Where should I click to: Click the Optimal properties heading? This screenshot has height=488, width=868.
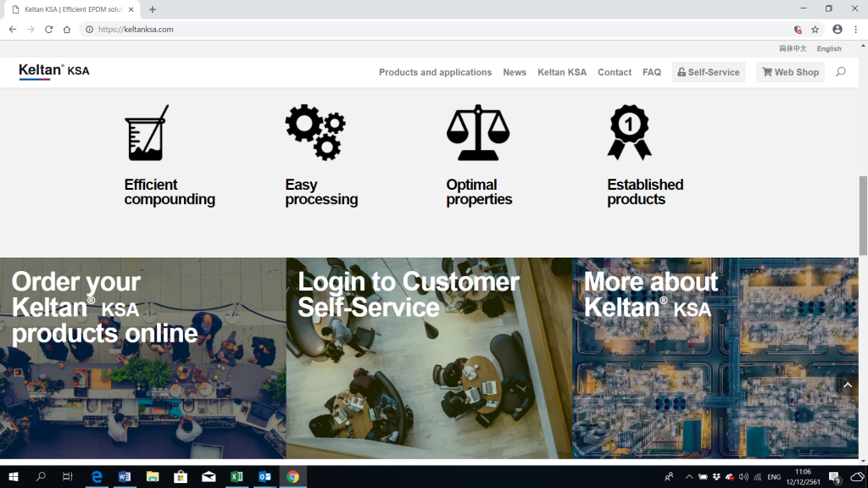coord(479,192)
